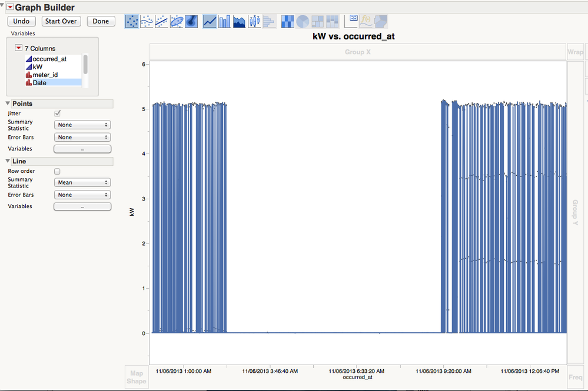Image resolution: width=588 pixels, height=391 pixels.
Task: Click the y-axis value 3
Action: 144,199
